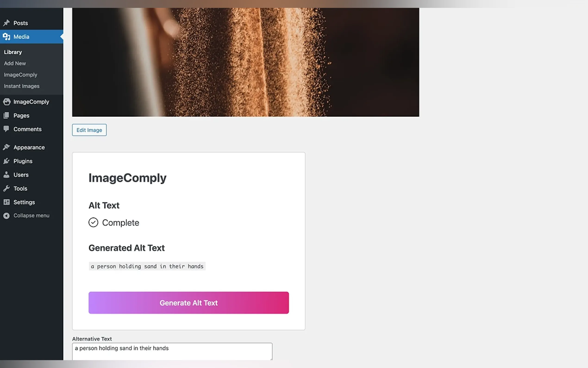Screen dimensions: 588x368
Task: Open Instant Images submenu item
Action: click(22, 86)
